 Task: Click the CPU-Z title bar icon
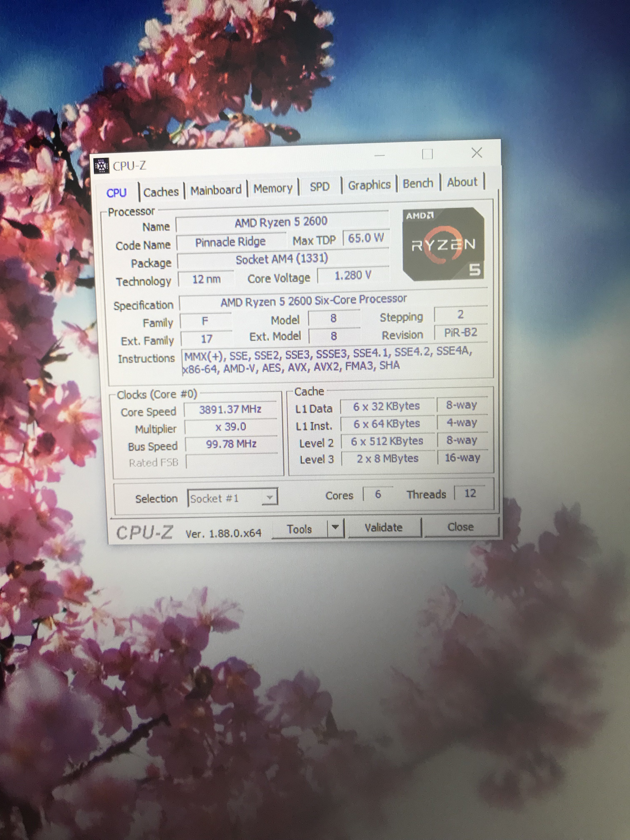tap(101, 166)
